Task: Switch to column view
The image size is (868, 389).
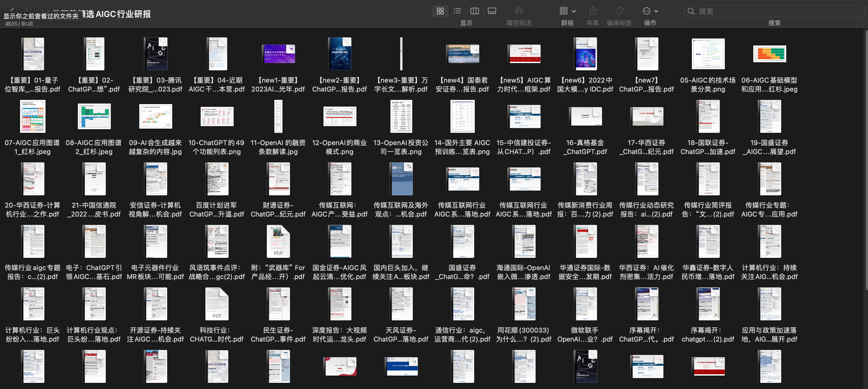Action: [474, 11]
